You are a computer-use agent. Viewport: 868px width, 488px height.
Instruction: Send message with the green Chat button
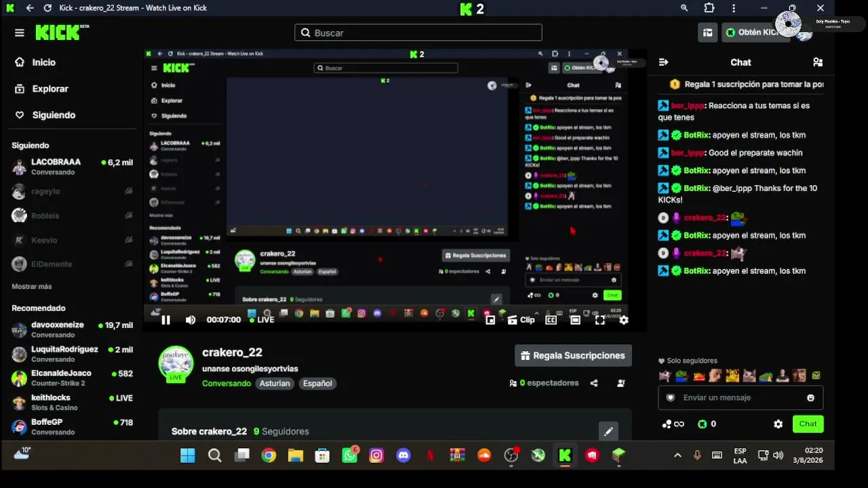[x=808, y=424]
